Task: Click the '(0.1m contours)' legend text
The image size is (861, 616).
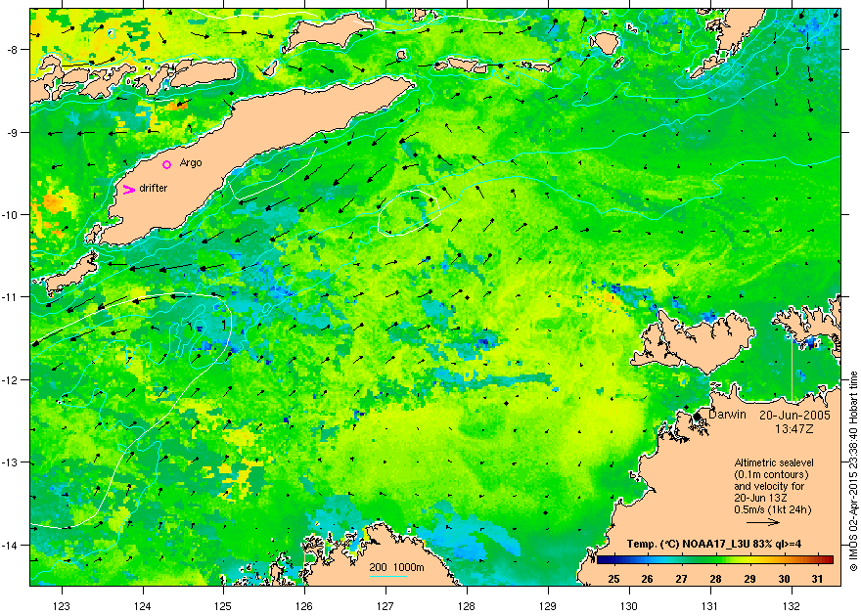Action: point(772,474)
